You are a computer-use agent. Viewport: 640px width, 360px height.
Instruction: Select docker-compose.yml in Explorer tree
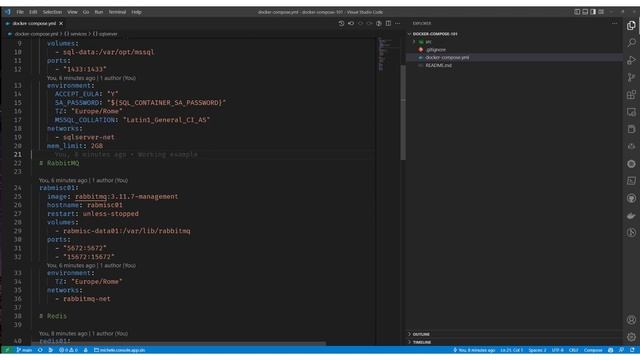point(447,58)
